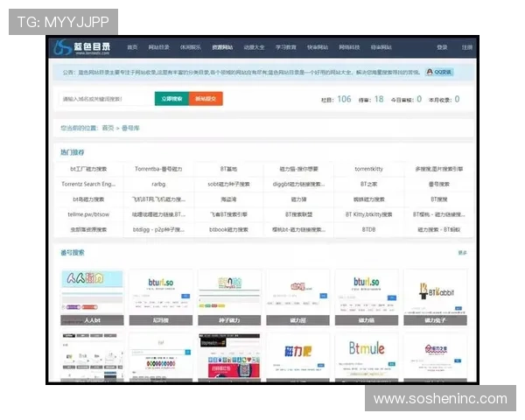The height and width of the screenshot is (420, 525).
Task: Open the btdigg - p2p种子搜 link
Action: tap(158, 229)
